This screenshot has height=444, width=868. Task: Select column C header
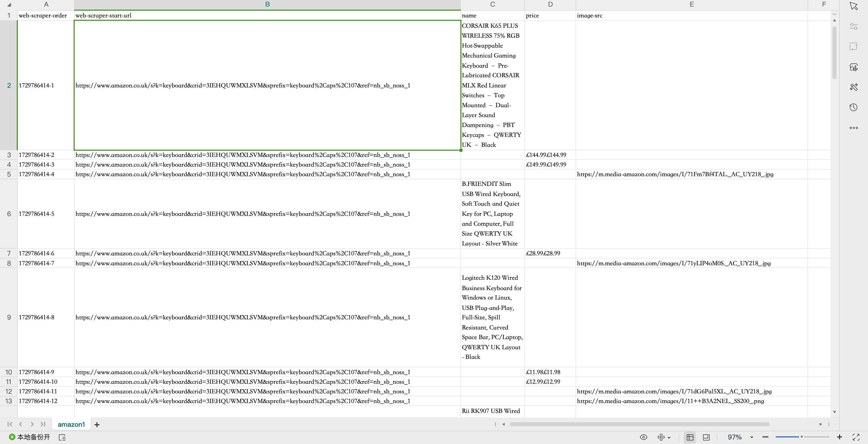(x=492, y=4)
